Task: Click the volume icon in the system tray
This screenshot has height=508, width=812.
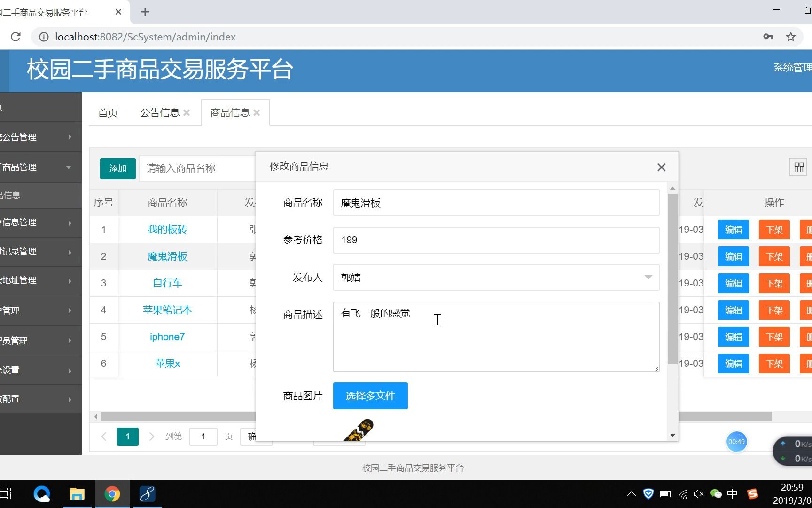Action: coord(698,493)
